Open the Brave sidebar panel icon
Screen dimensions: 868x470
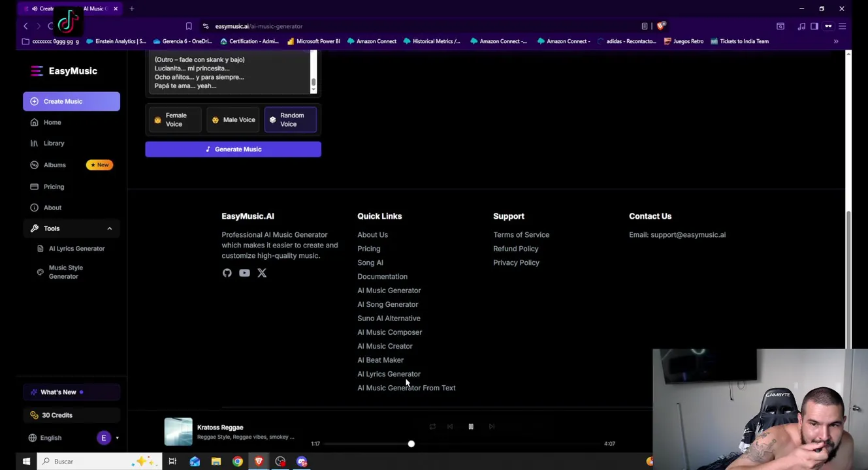(x=814, y=26)
